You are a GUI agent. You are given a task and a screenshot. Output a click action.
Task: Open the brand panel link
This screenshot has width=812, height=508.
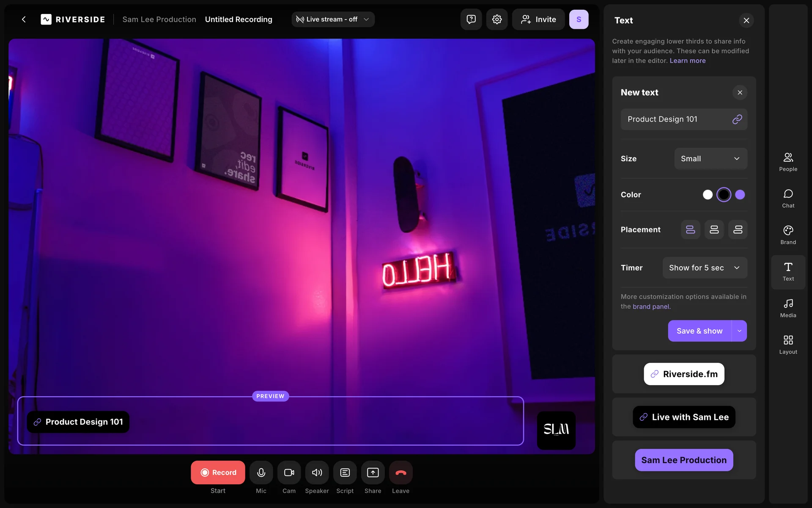pos(650,306)
